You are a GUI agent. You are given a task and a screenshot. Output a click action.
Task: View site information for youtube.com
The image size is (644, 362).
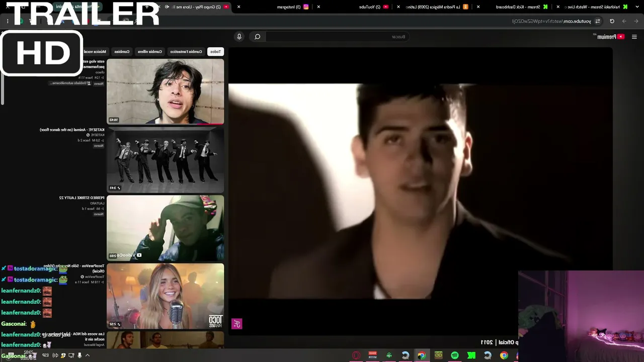pos(598,21)
